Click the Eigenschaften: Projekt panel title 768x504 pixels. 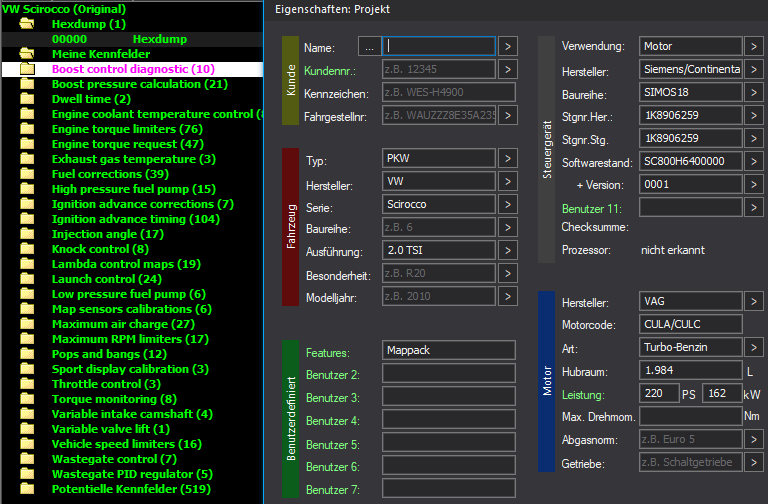[x=332, y=9]
